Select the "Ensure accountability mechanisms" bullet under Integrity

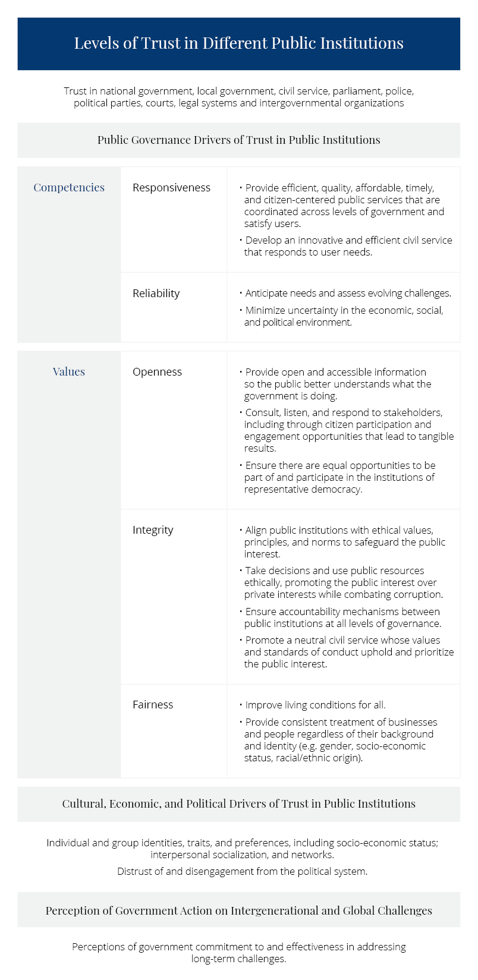tap(342, 617)
